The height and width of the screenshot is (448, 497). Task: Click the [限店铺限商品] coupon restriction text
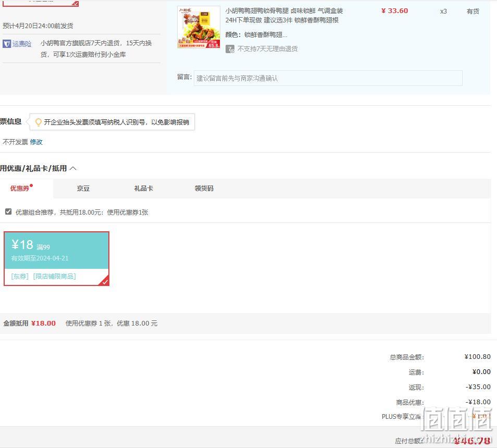point(55,276)
